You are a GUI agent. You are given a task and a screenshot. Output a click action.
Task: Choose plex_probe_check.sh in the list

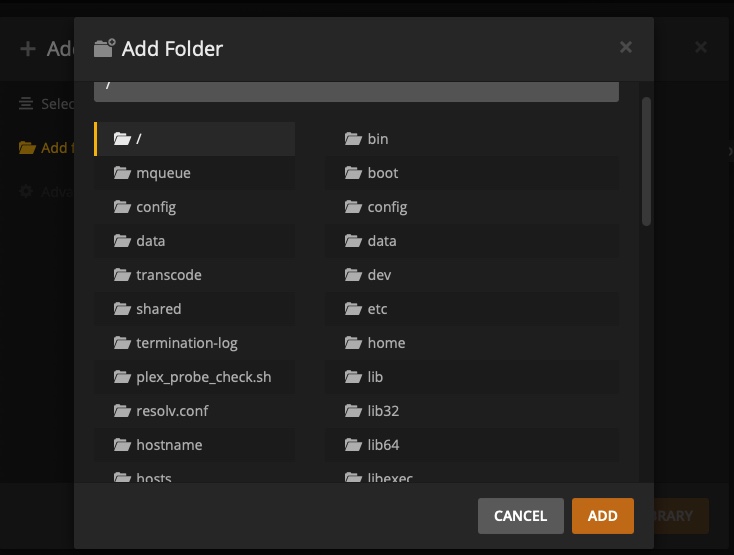click(203, 377)
